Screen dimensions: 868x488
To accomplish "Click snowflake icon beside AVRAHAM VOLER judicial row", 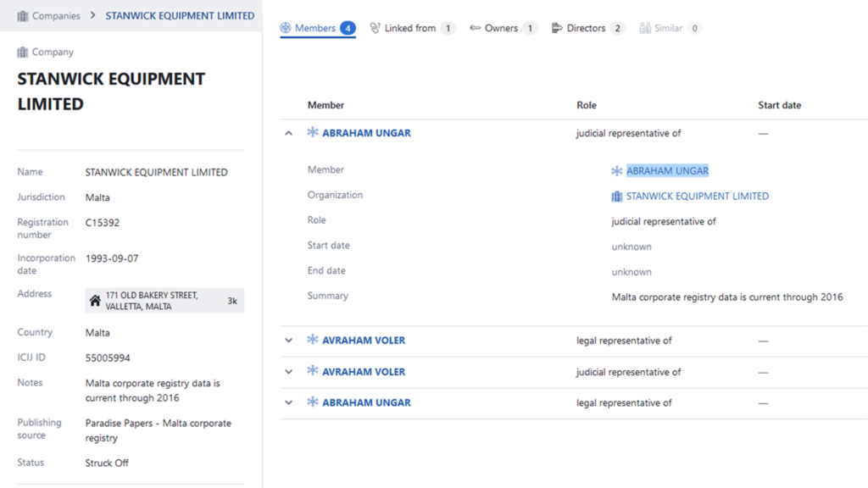I will (x=313, y=371).
